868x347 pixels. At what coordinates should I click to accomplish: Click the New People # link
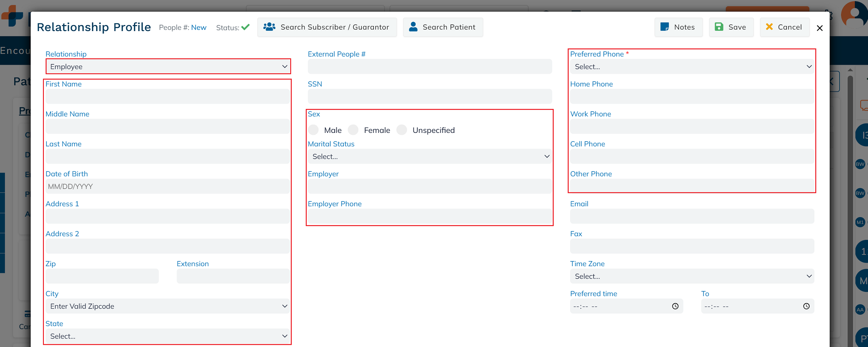pos(199,27)
